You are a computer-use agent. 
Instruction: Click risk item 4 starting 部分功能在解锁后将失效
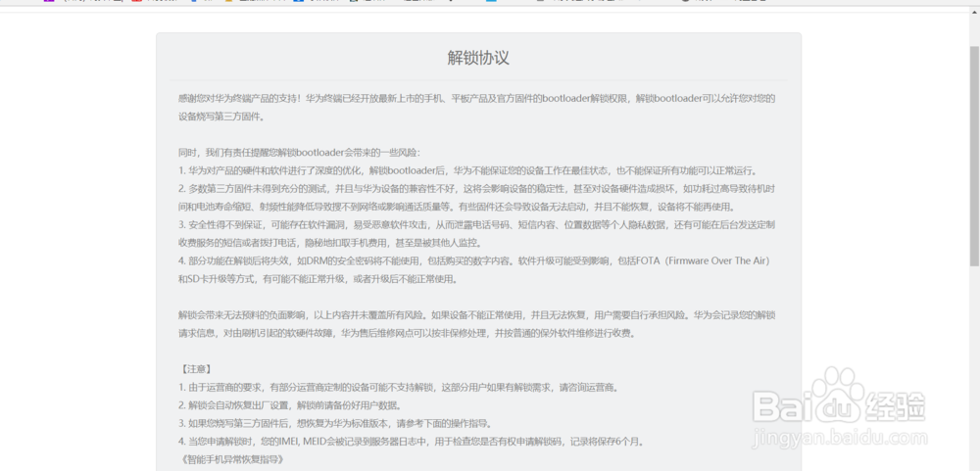[473, 270]
